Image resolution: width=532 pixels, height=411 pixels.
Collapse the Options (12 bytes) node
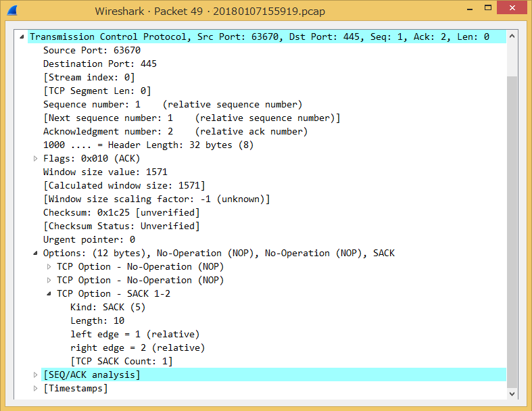click(x=37, y=253)
